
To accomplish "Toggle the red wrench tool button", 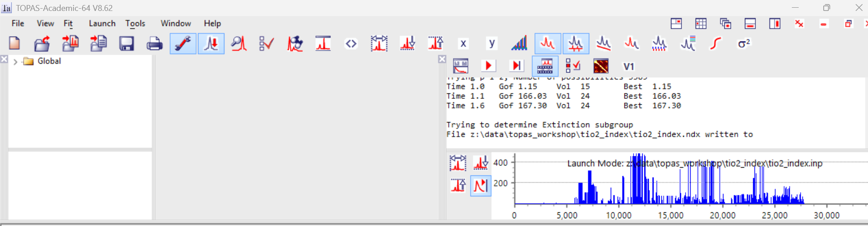I will (x=183, y=44).
